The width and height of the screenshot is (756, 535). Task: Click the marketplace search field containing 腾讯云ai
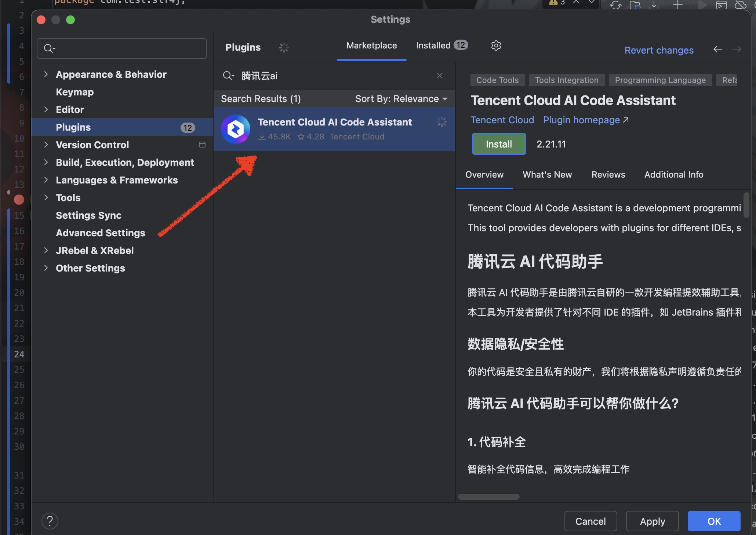tap(334, 76)
